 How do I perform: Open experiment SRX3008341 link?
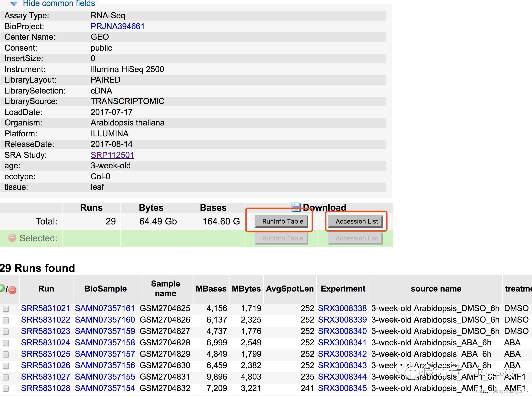click(342, 343)
